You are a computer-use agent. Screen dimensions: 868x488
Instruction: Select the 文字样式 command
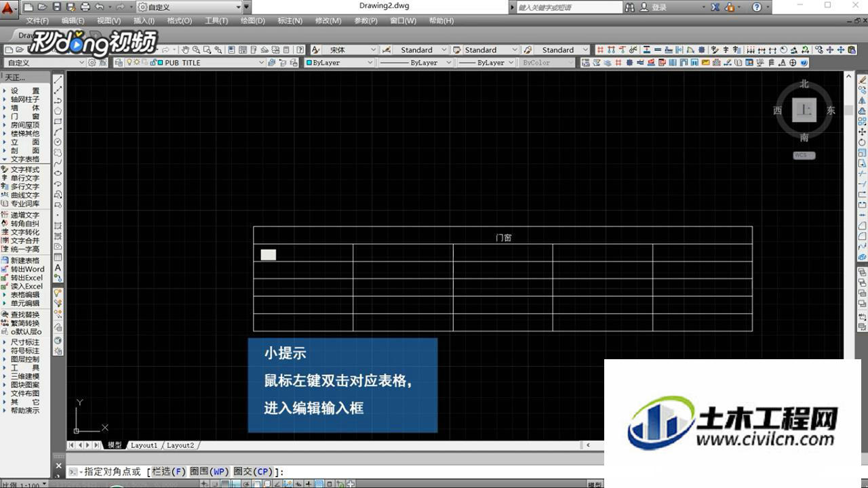[20, 169]
